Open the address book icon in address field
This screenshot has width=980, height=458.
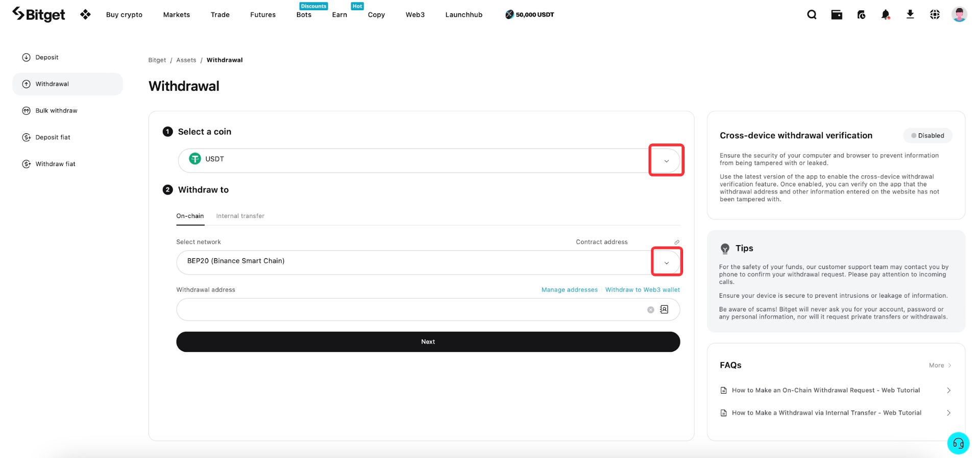(x=664, y=309)
